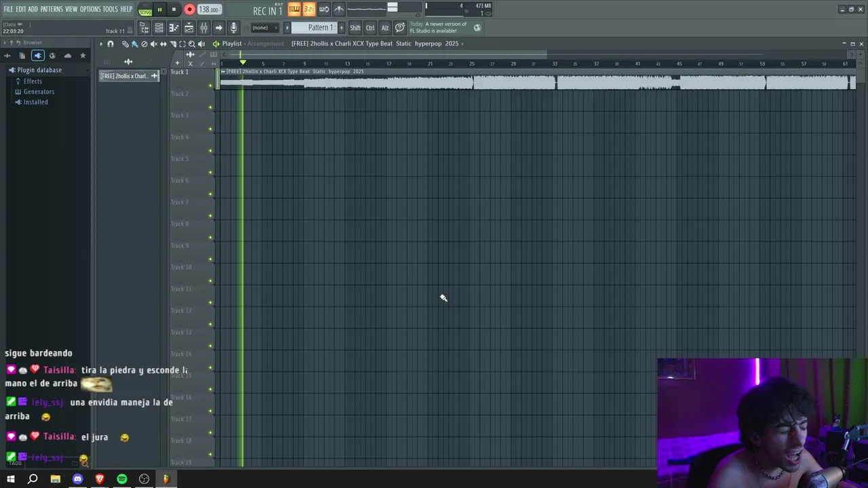This screenshot has height=488, width=868.
Task: Open the OPTIONS menu
Action: coord(90,9)
